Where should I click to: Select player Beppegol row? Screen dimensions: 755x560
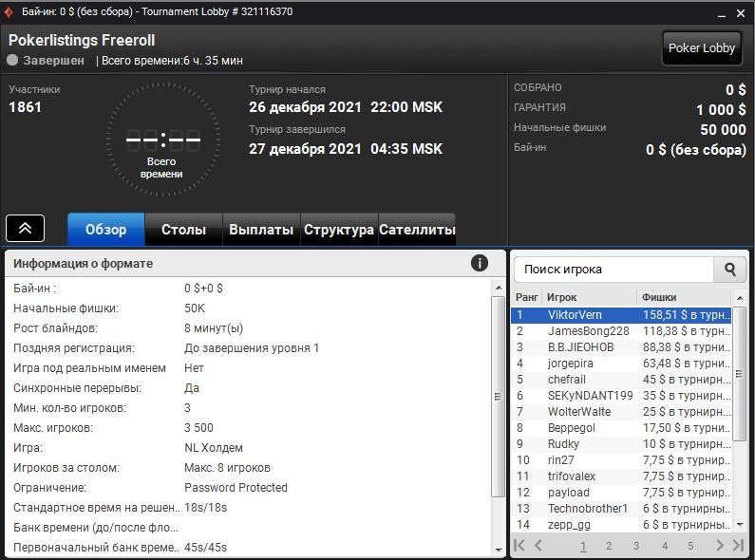click(622, 428)
